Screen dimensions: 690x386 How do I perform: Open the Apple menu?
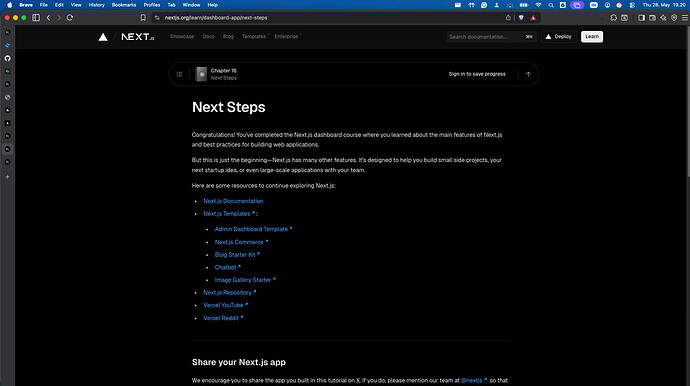pyautogui.click(x=10, y=5)
